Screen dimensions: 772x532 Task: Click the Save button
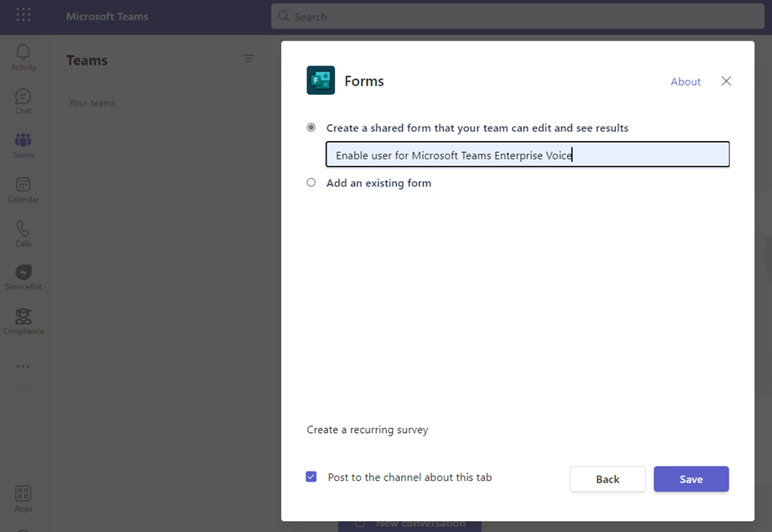pyautogui.click(x=691, y=479)
